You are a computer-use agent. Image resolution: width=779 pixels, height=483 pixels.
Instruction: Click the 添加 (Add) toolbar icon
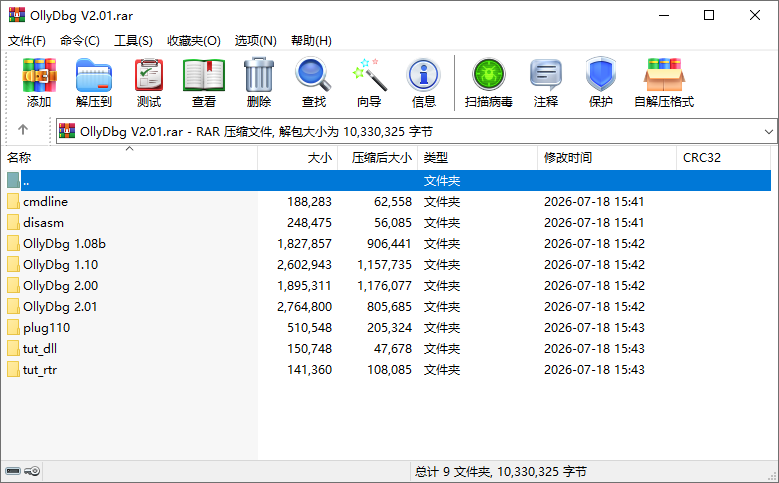(x=39, y=76)
